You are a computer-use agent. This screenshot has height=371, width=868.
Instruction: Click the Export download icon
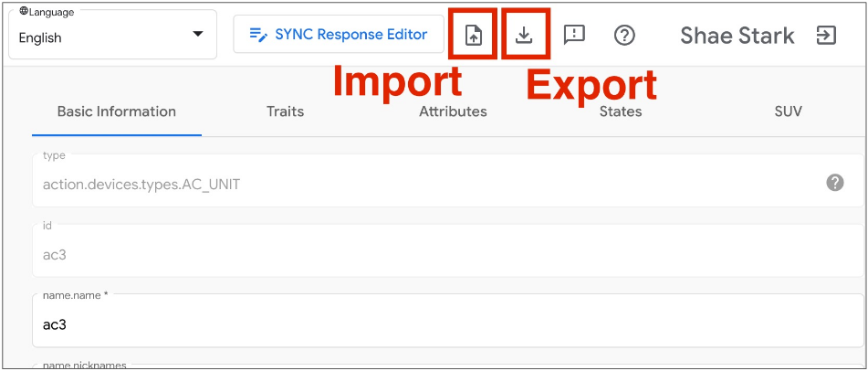pos(524,36)
